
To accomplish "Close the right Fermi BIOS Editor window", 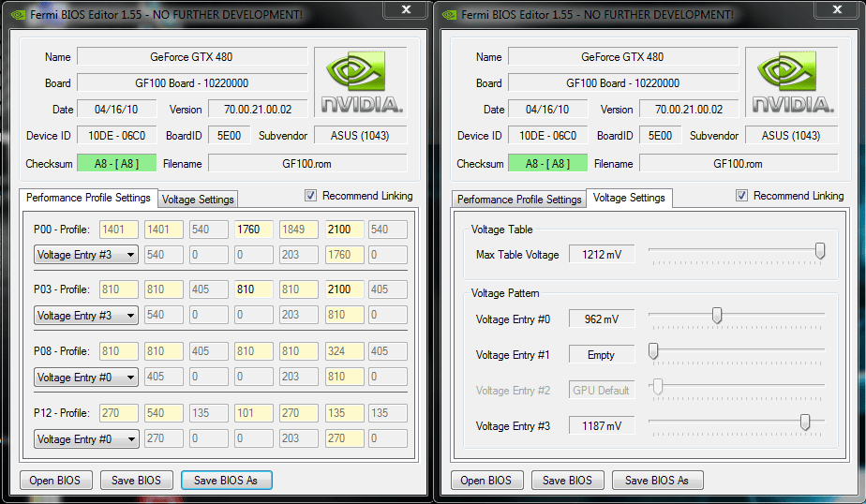I will click(x=837, y=9).
